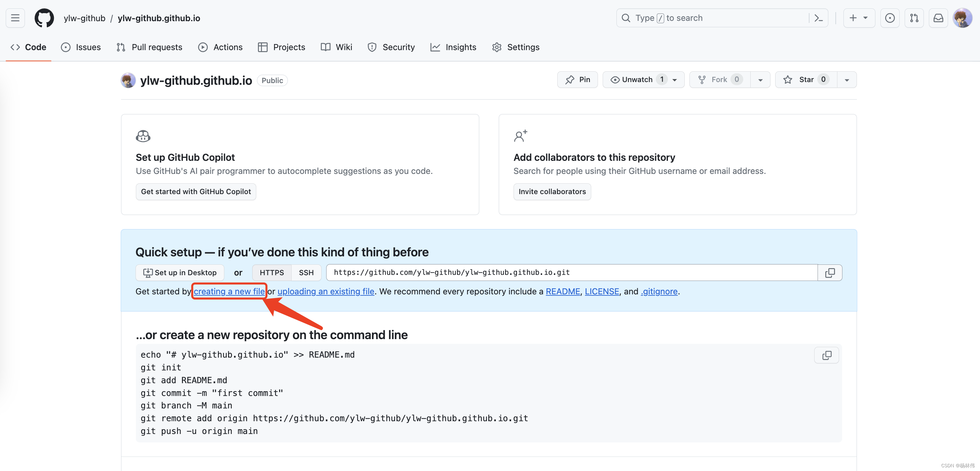This screenshot has height=471, width=980.
Task: Open the command palette icon
Action: 818,18
